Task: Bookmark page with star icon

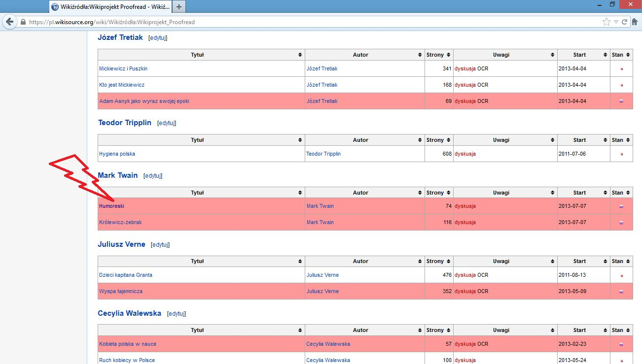Action: point(606,22)
